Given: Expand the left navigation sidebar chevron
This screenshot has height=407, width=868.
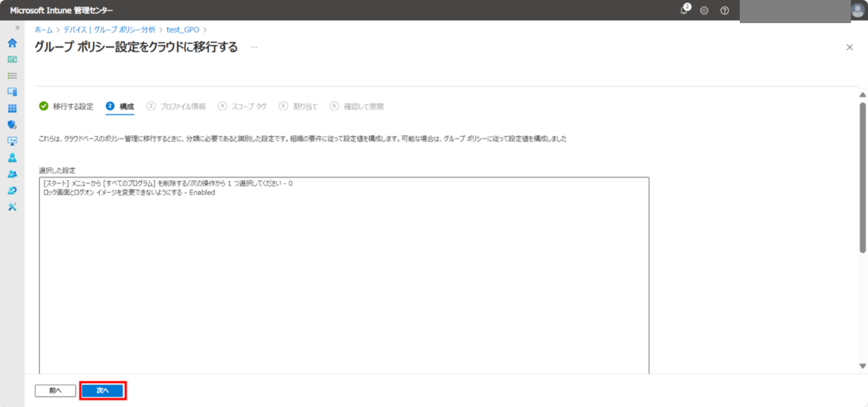Looking at the screenshot, I should [17, 27].
